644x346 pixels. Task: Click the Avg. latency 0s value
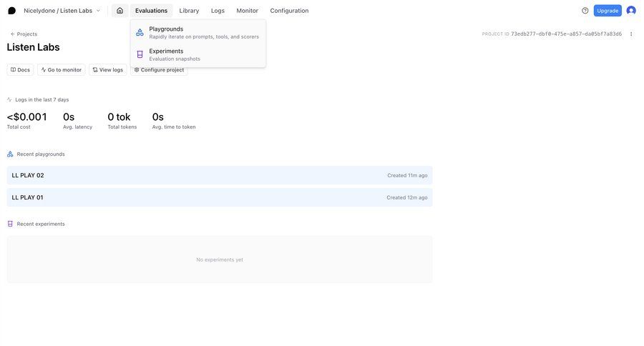tap(69, 117)
